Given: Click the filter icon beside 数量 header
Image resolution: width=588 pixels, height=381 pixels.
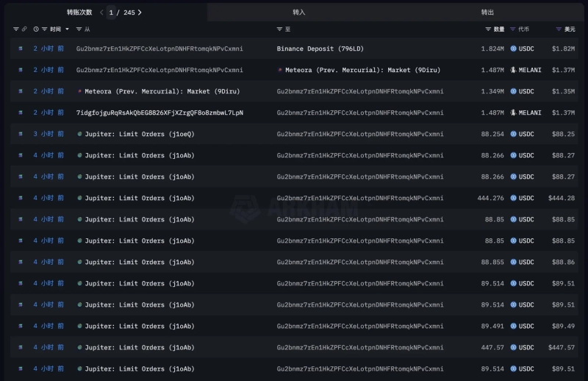Looking at the screenshot, I should 488,29.
